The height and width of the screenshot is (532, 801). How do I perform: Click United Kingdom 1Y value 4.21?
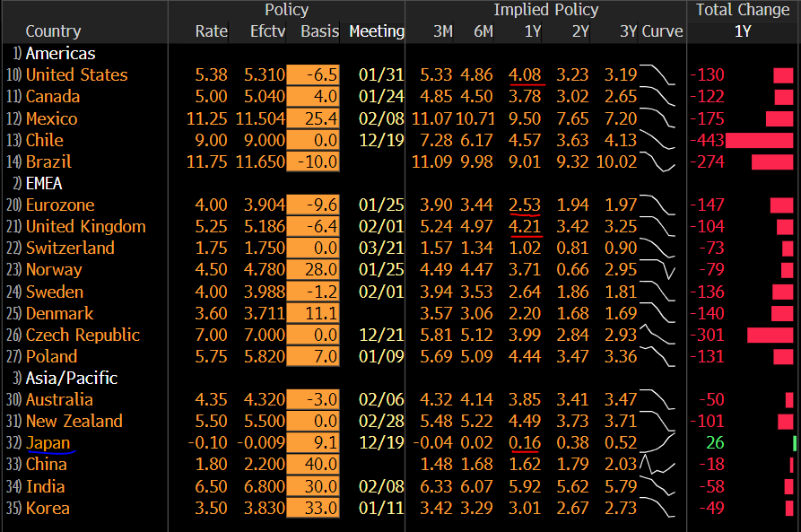pos(525,226)
